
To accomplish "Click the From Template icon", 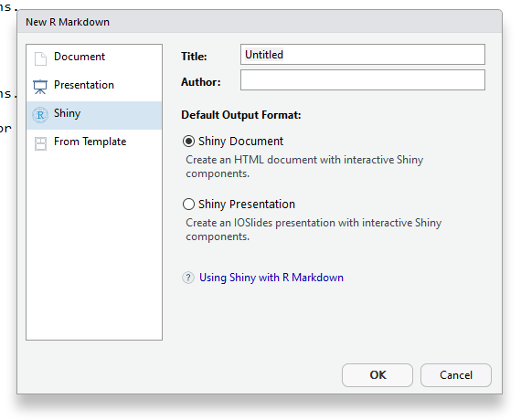I will (40, 143).
